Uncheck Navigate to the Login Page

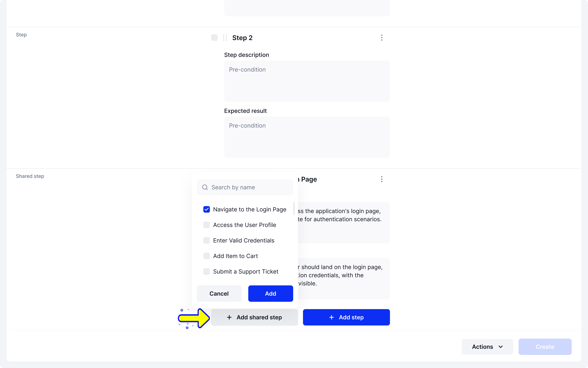click(x=206, y=209)
